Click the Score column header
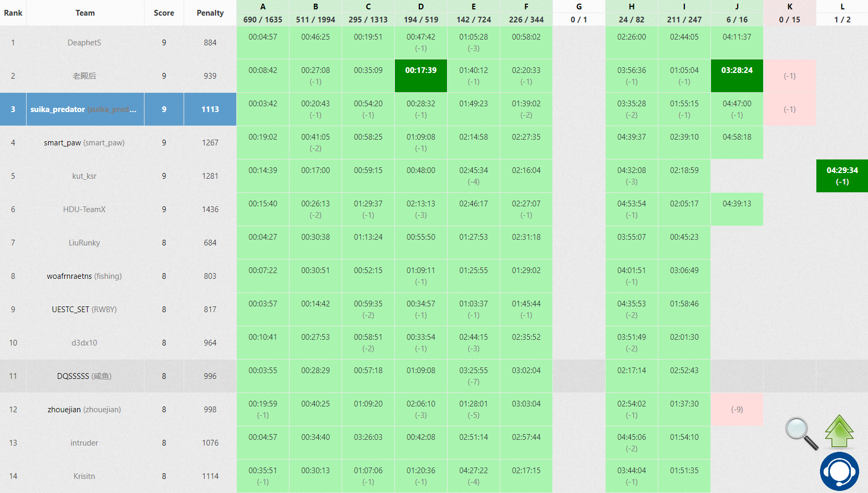The image size is (868, 493). tap(164, 13)
